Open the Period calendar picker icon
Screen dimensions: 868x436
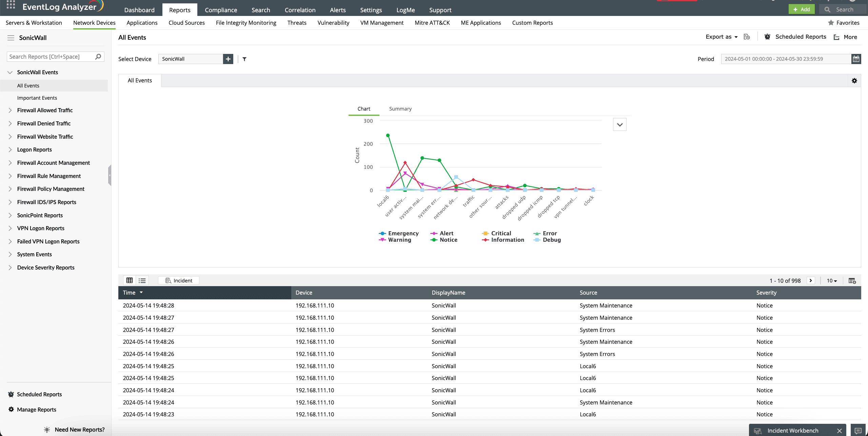856,59
